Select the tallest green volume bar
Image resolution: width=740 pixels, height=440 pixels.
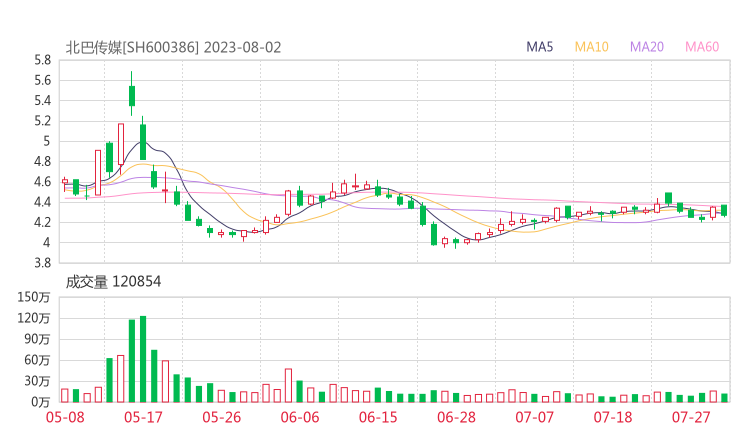click(x=143, y=359)
